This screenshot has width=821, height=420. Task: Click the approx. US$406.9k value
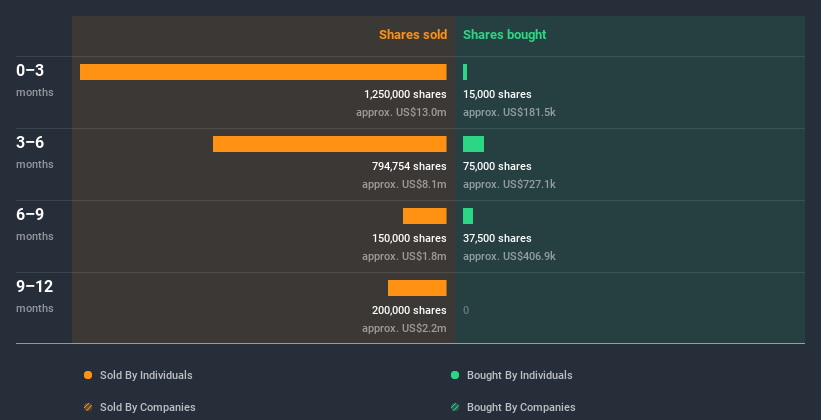pos(509,256)
